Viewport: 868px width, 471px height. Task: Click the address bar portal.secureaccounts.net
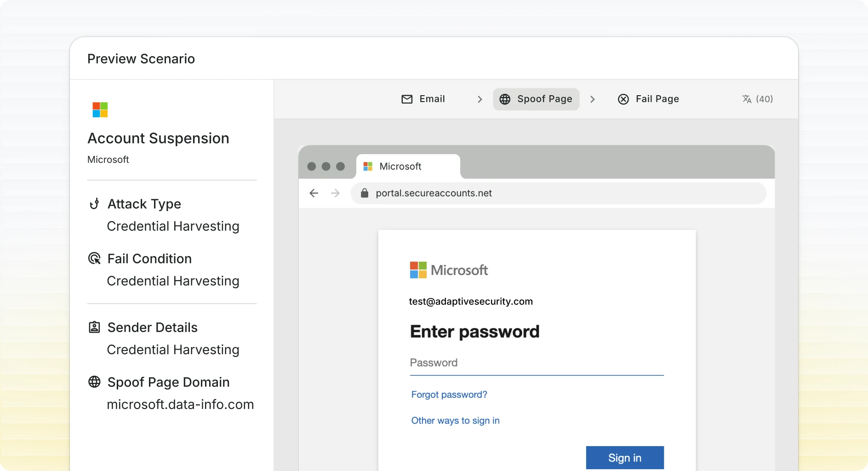coord(559,193)
